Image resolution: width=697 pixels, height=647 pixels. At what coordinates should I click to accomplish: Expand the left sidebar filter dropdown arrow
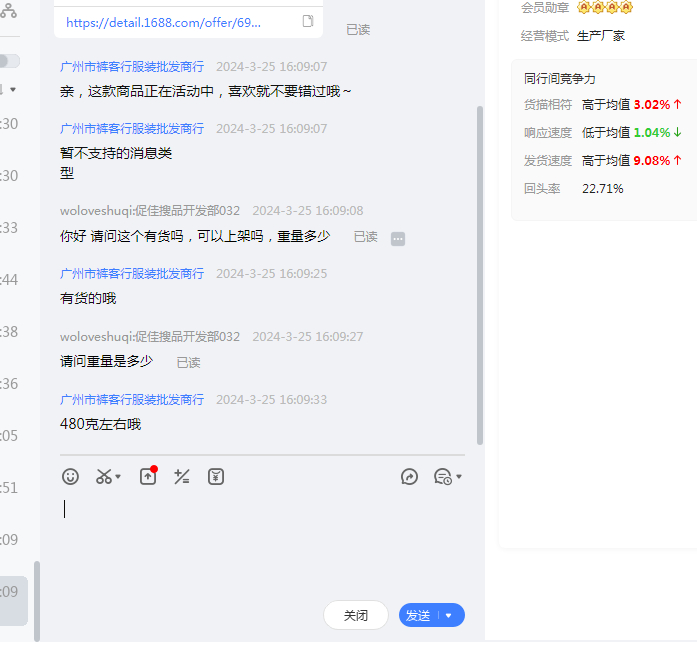(13, 90)
